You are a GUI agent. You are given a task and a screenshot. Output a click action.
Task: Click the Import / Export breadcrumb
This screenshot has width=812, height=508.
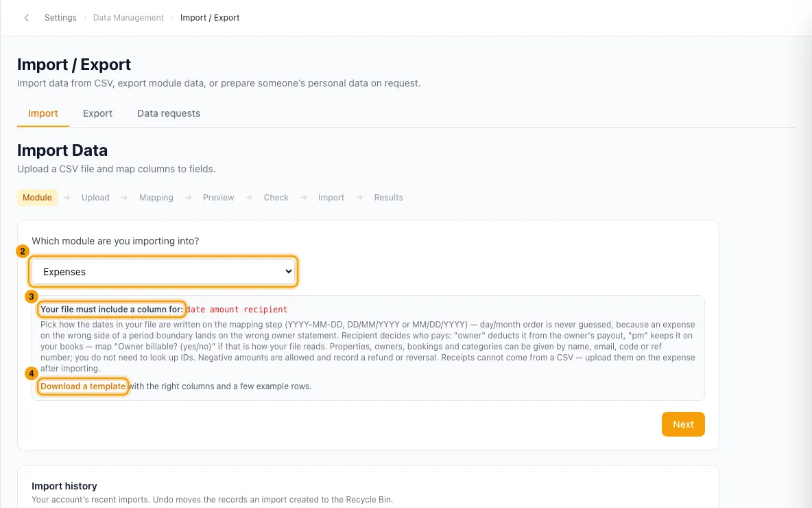coord(210,18)
